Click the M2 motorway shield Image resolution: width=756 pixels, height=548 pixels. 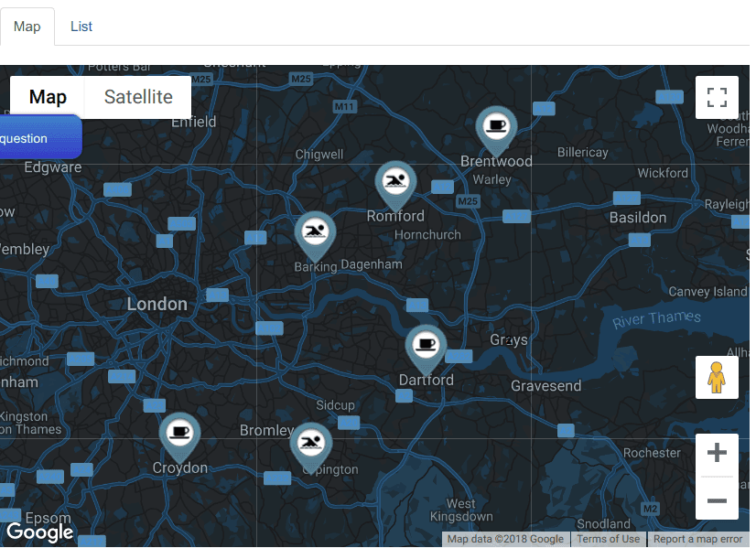pos(650,509)
